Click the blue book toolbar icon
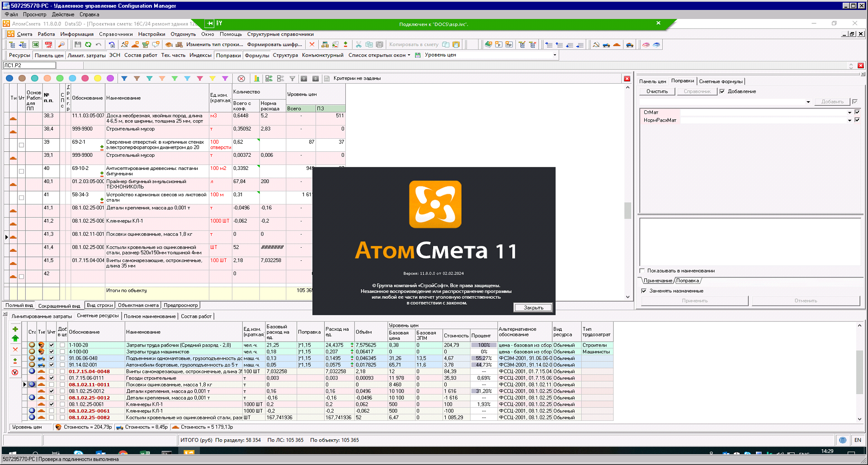 656,45
